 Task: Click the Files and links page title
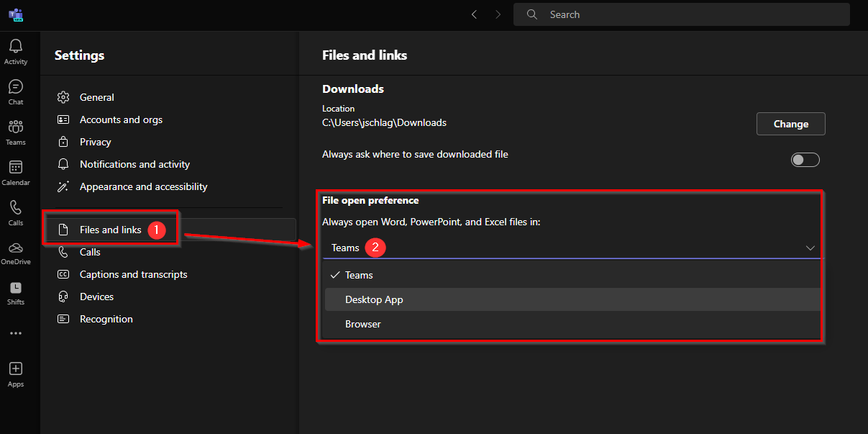(x=365, y=55)
